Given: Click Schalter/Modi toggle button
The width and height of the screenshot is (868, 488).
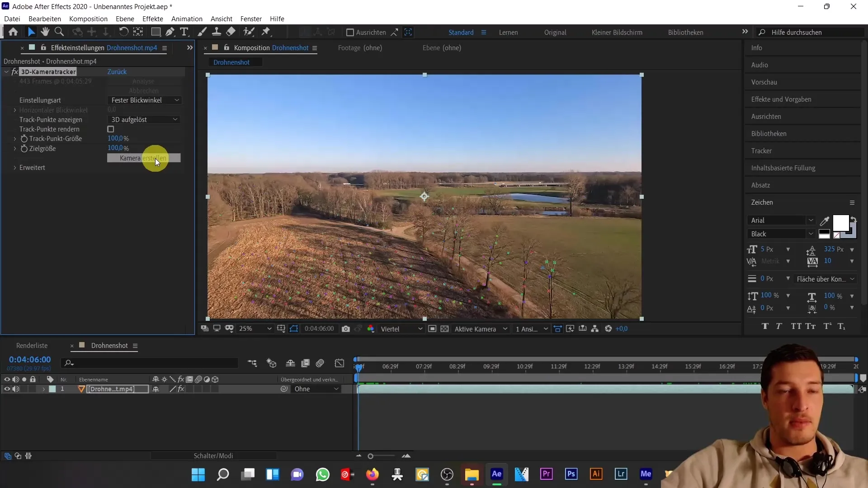Looking at the screenshot, I should click(213, 456).
